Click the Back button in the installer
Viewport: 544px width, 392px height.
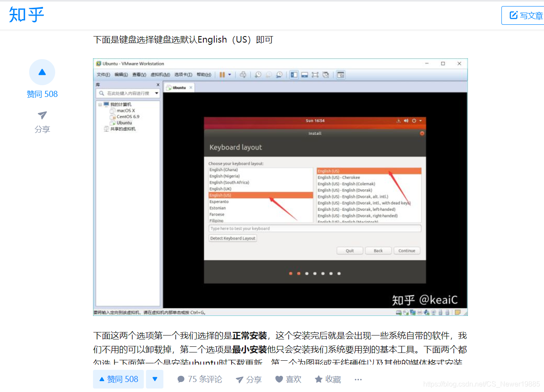point(378,251)
